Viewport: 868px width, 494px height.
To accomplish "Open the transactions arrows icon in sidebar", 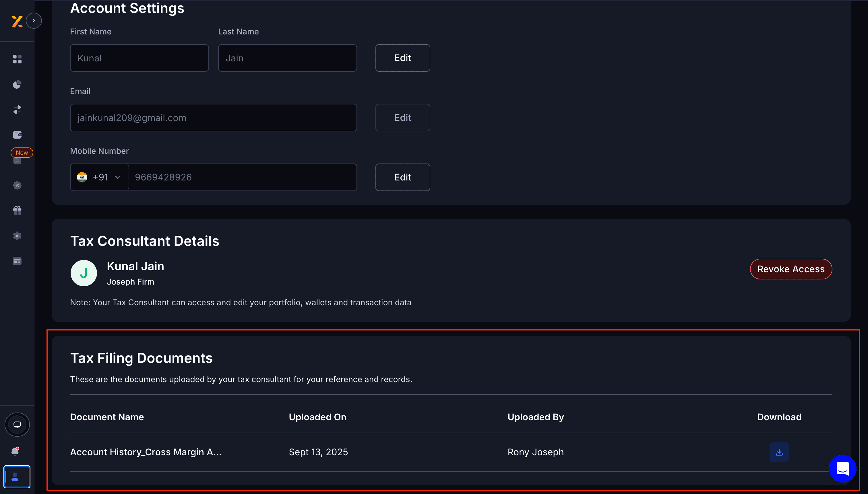I will pyautogui.click(x=17, y=109).
